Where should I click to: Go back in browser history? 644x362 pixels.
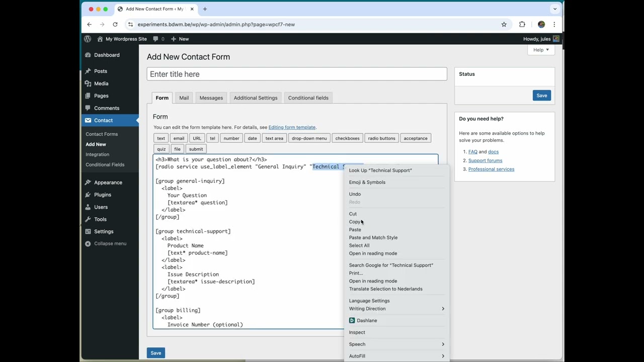[90, 24]
